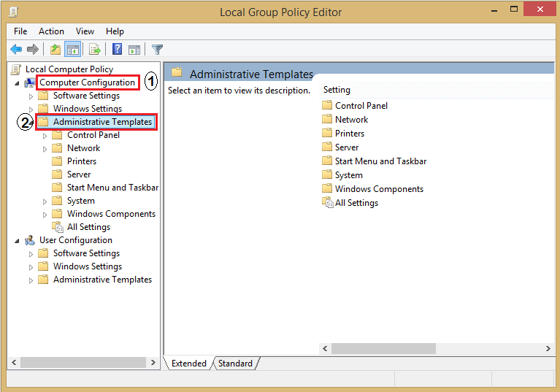The width and height of the screenshot is (560, 392).
Task: Go up one level with folder icon
Action: pos(55,49)
